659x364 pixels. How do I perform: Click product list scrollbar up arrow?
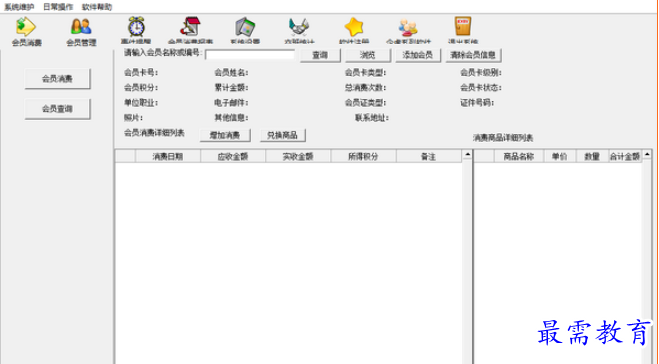click(646, 155)
